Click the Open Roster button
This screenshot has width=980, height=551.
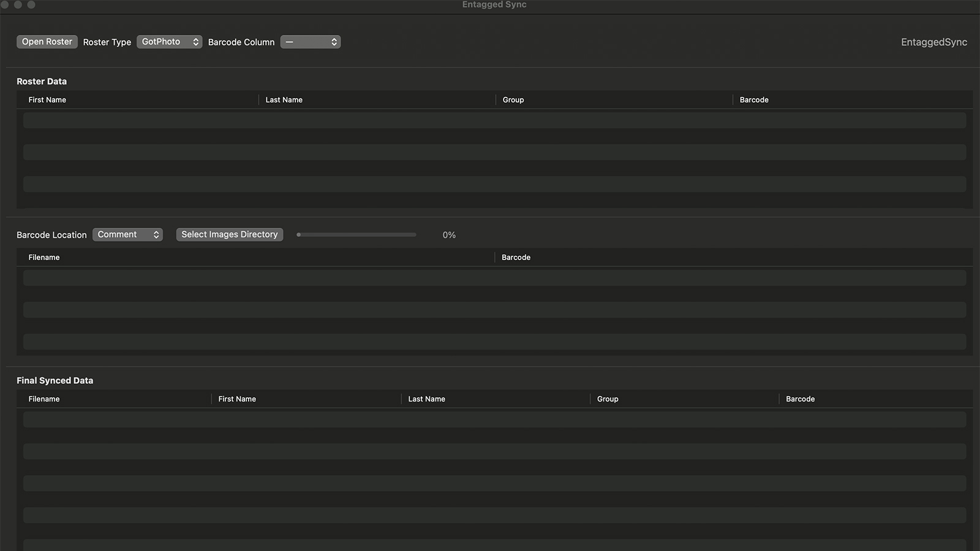click(47, 42)
